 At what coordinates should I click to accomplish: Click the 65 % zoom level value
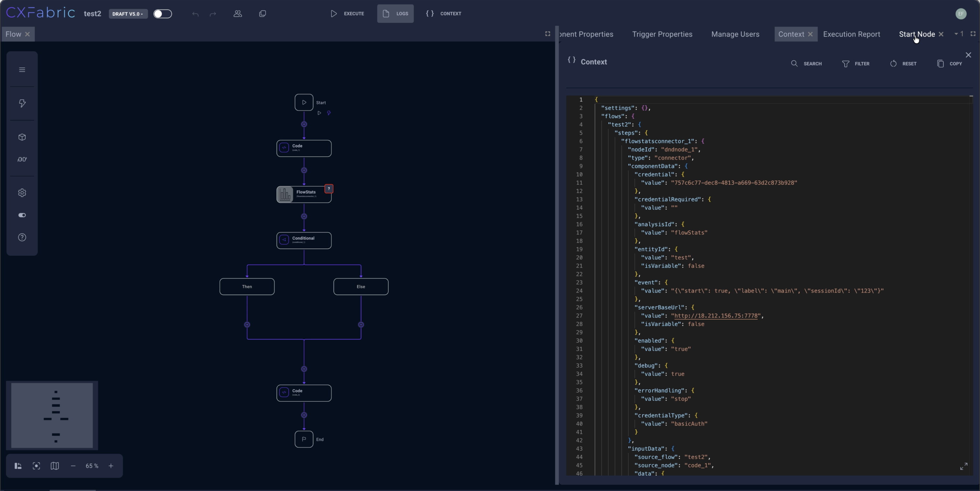click(x=92, y=466)
